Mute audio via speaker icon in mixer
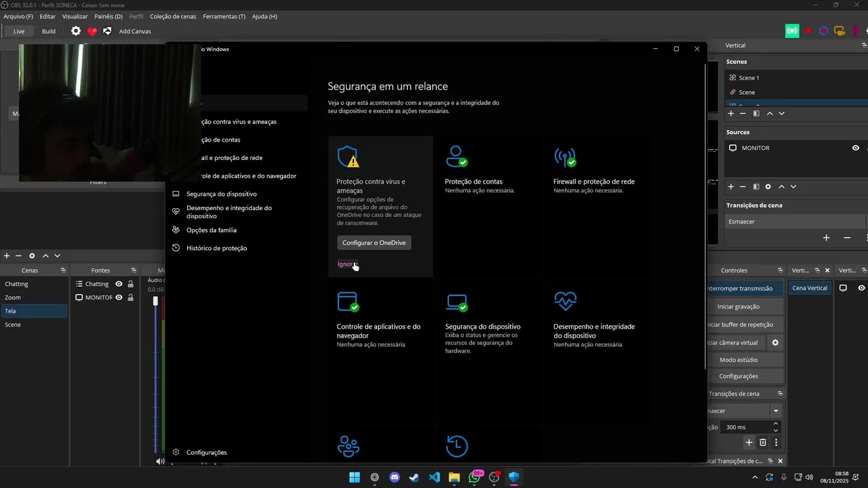 pos(160,462)
